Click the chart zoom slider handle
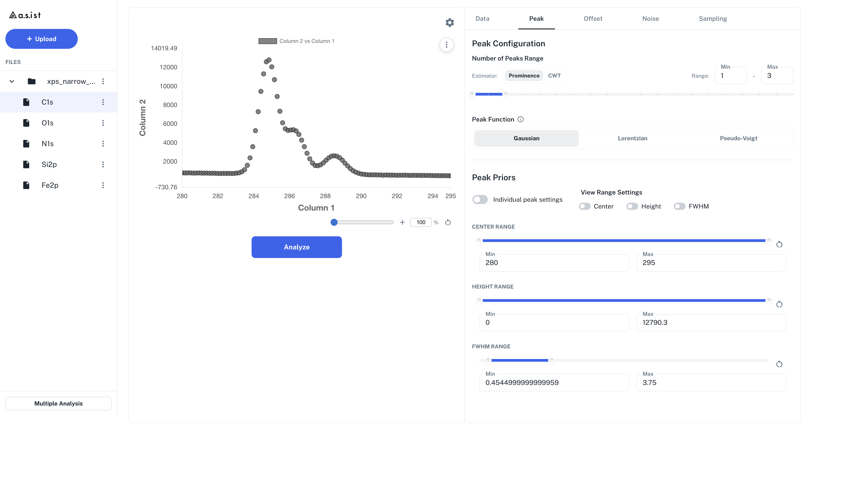 click(334, 222)
